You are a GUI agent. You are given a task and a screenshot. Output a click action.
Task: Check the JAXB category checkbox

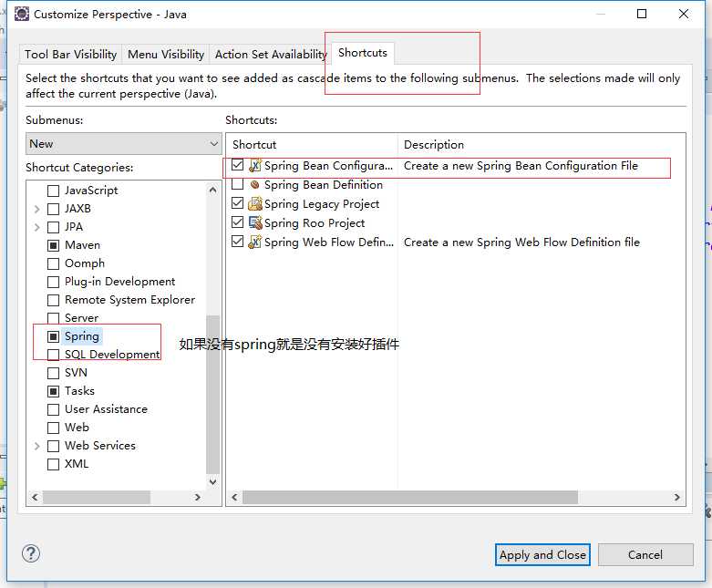click(53, 209)
